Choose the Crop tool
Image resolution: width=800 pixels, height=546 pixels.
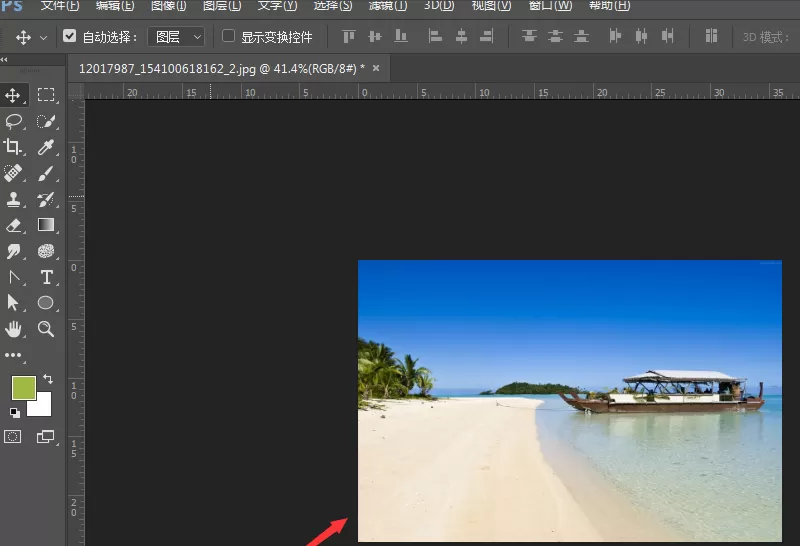click(x=13, y=147)
